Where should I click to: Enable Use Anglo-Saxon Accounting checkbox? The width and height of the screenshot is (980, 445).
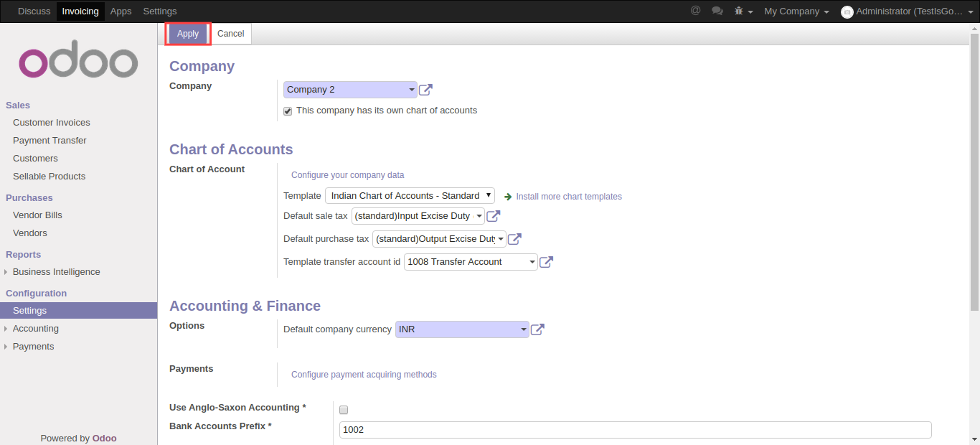[344, 410]
